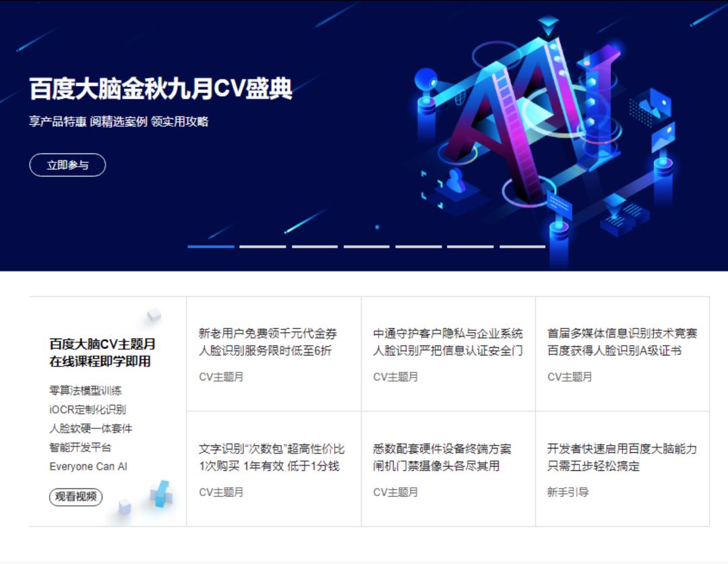Click the 零算法模型训练 link
This screenshot has height=564, width=728.
[x=86, y=390]
